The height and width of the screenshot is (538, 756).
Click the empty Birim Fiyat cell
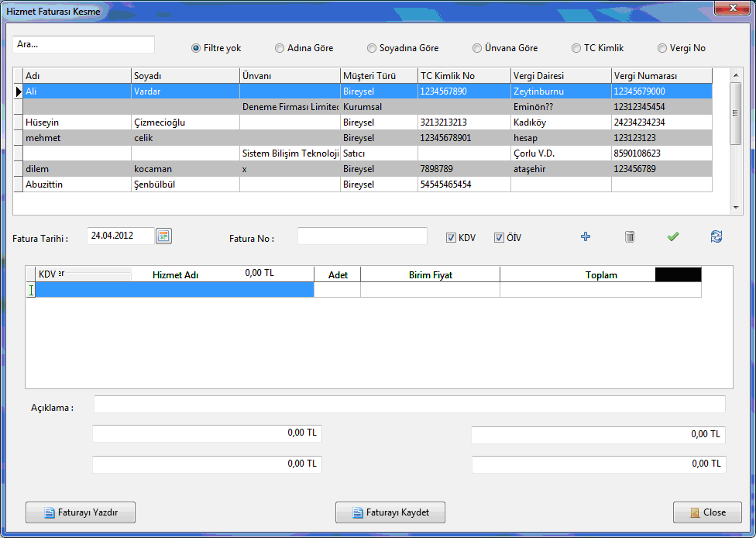pos(431,289)
